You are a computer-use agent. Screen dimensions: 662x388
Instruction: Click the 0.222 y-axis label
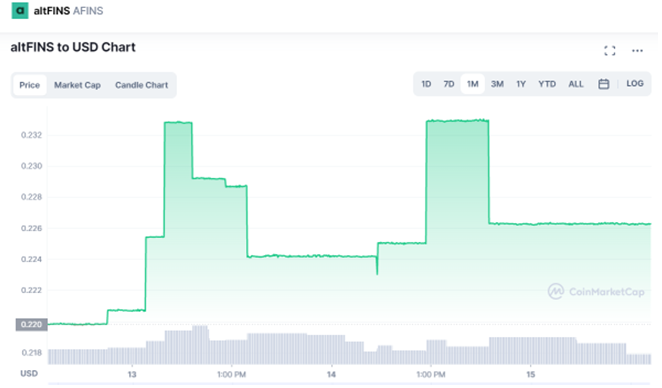click(32, 290)
